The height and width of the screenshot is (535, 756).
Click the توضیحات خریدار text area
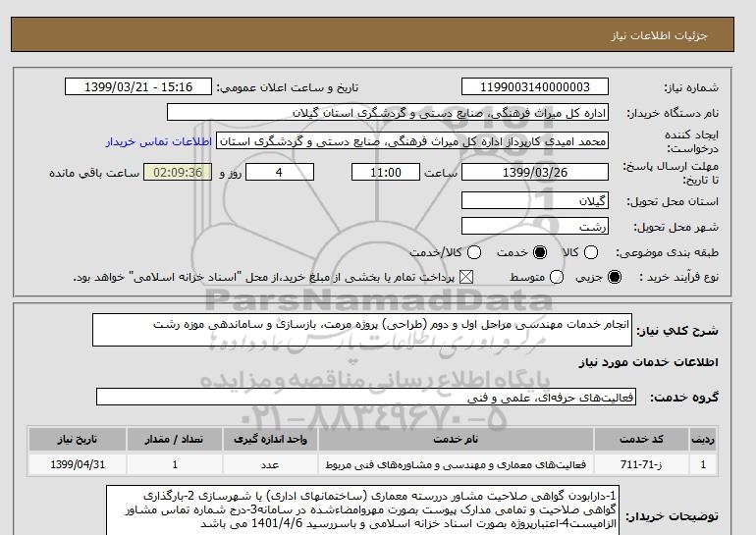click(362, 510)
